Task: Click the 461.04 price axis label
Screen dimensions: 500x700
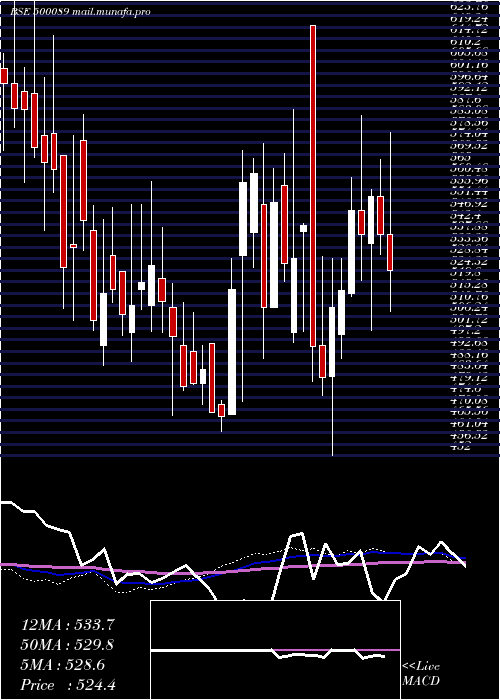Action: pyautogui.click(x=468, y=424)
